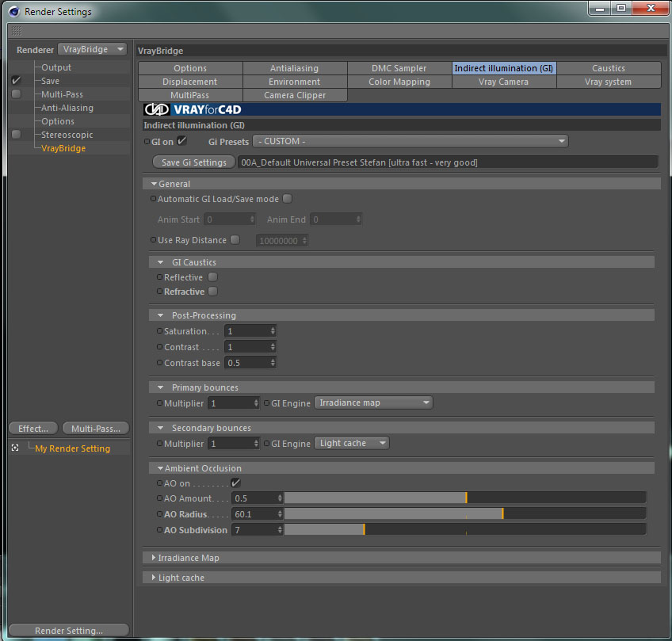
Task: Click the AO Amount stepper arrows
Action: pos(280,498)
